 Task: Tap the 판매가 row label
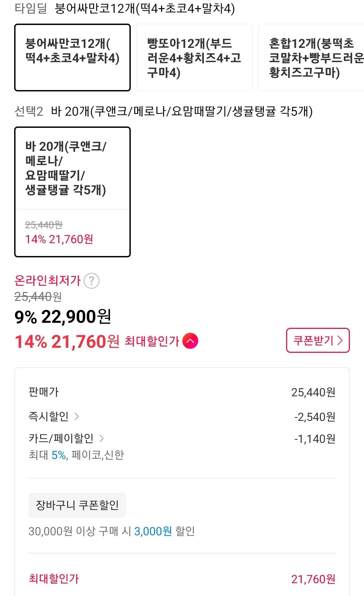tap(44, 392)
